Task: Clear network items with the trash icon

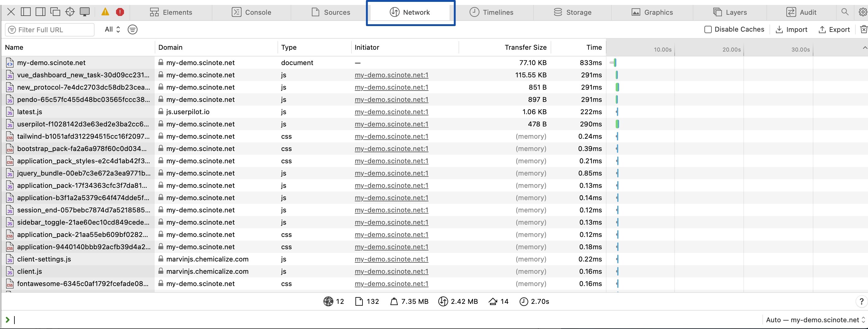Action: (863, 29)
